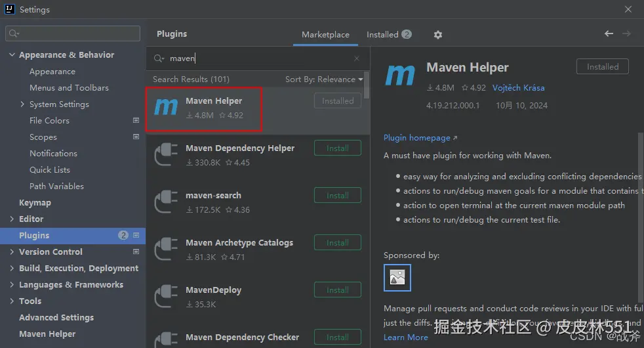Expand the Version Control section
The image size is (644, 348).
coord(12,251)
